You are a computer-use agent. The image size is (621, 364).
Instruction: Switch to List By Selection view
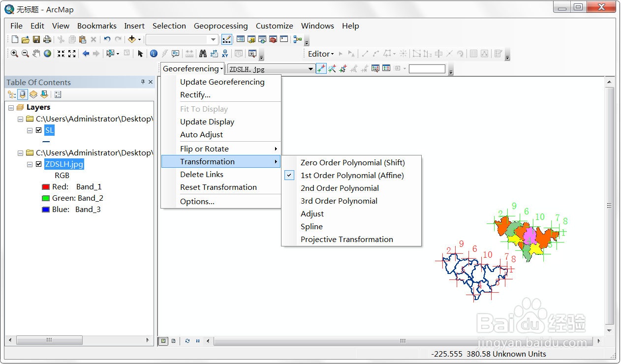point(44,94)
